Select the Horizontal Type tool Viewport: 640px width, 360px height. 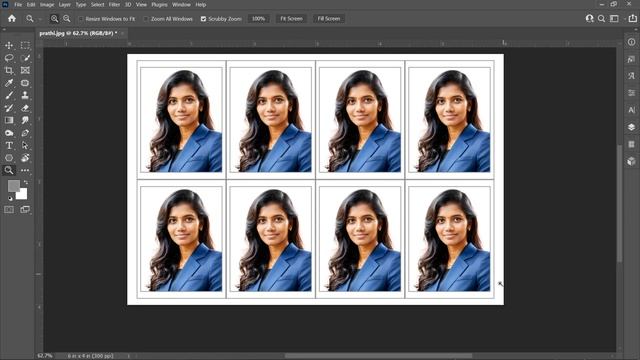pos(9,145)
